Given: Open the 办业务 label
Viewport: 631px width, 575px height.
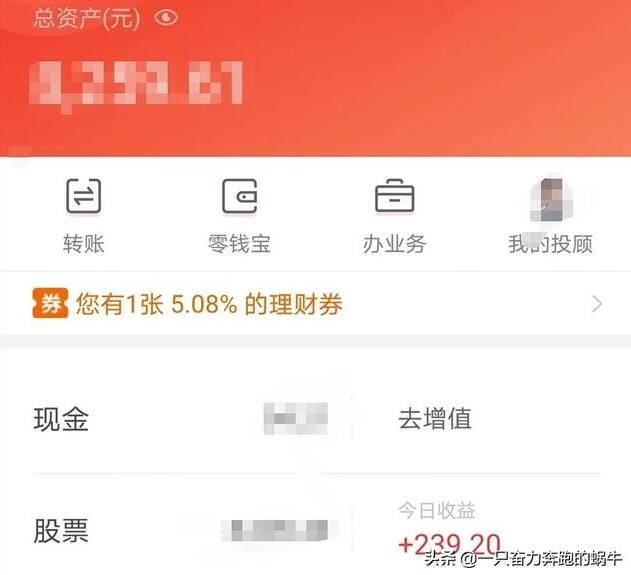Looking at the screenshot, I should pyautogui.click(x=394, y=244).
